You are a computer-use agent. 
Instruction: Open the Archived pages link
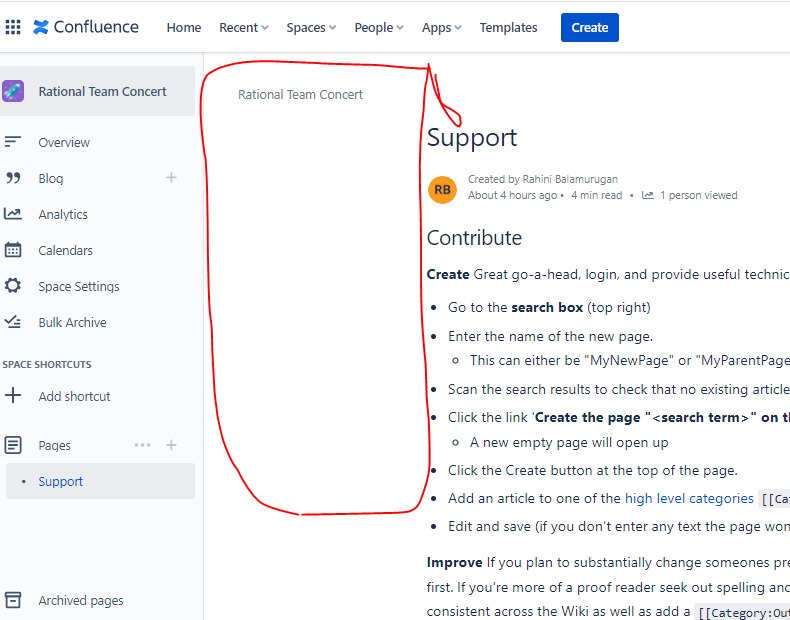pyautogui.click(x=81, y=600)
